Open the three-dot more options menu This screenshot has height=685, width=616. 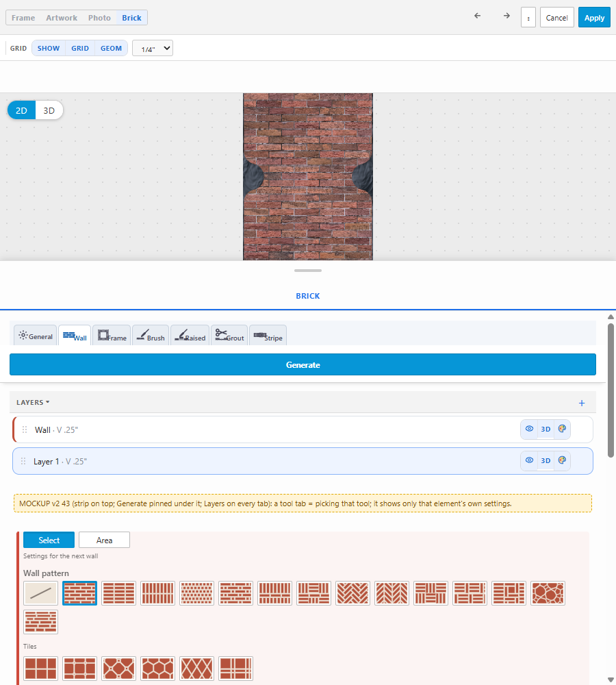coord(528,18)
